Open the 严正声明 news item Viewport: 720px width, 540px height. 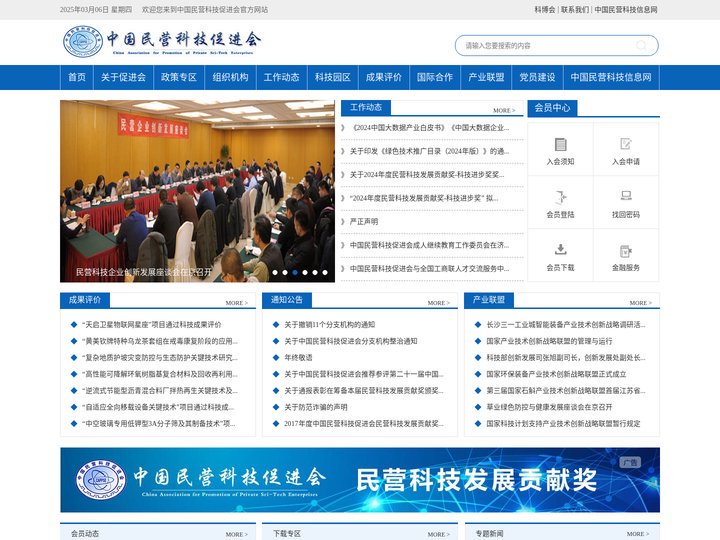(364, 221)
